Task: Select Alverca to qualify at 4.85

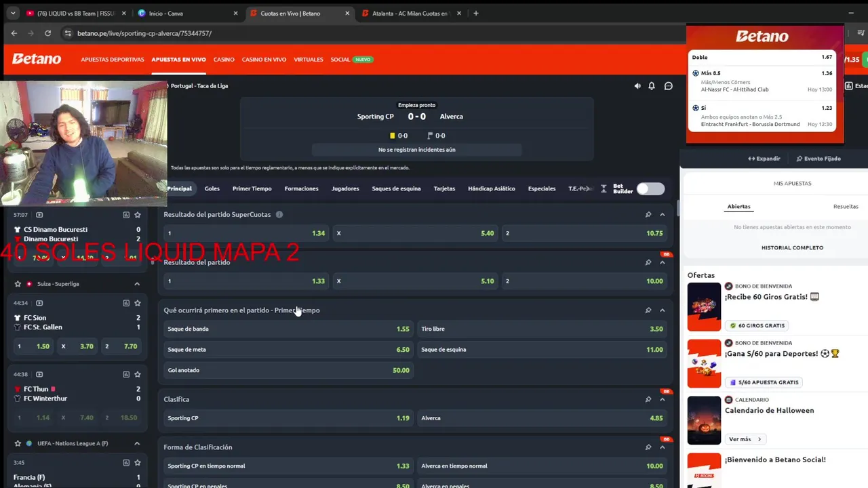Action: [x=542, y=418]
